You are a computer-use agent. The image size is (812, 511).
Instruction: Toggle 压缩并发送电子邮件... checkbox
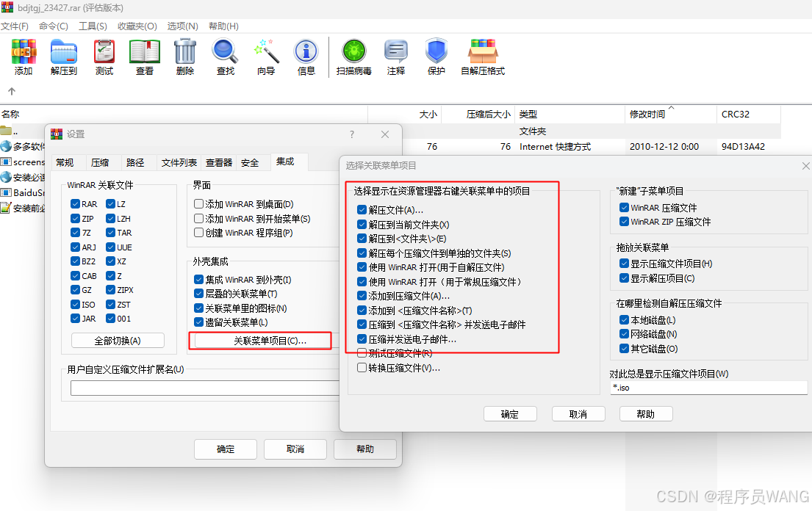pos(362,339)
